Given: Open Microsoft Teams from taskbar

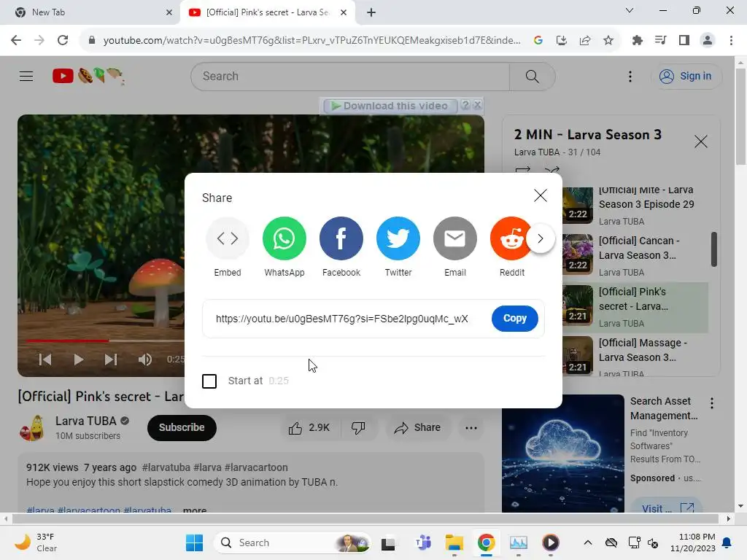Looking at the screenshot, I should point(423,542).
